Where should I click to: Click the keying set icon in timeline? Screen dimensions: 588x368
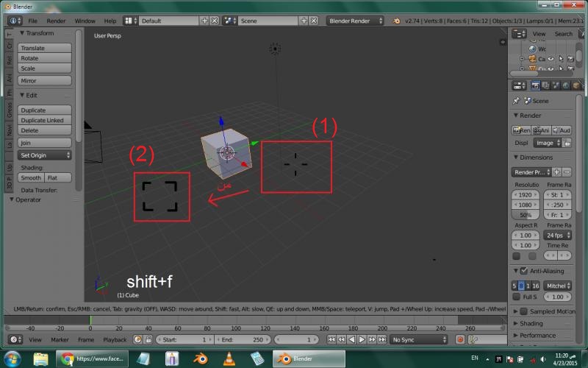tap(473, 339)
